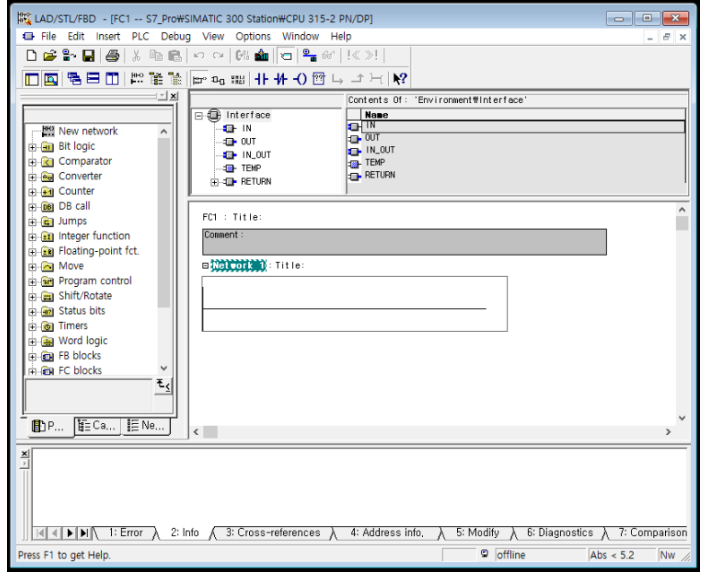Click the catalog tree scroll-down arrow

pyautogui.click(x=164, y=369)
